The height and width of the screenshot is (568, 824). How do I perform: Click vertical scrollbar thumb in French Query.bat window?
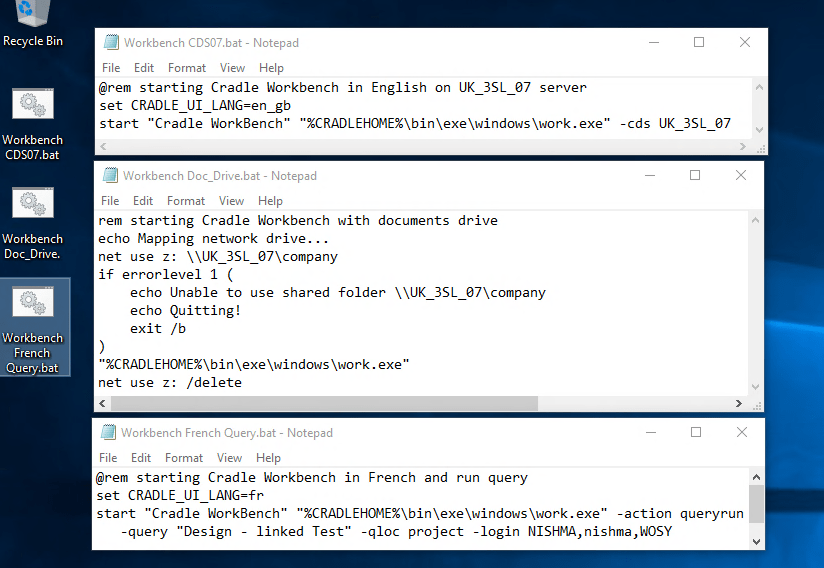(x=756, y=504)
